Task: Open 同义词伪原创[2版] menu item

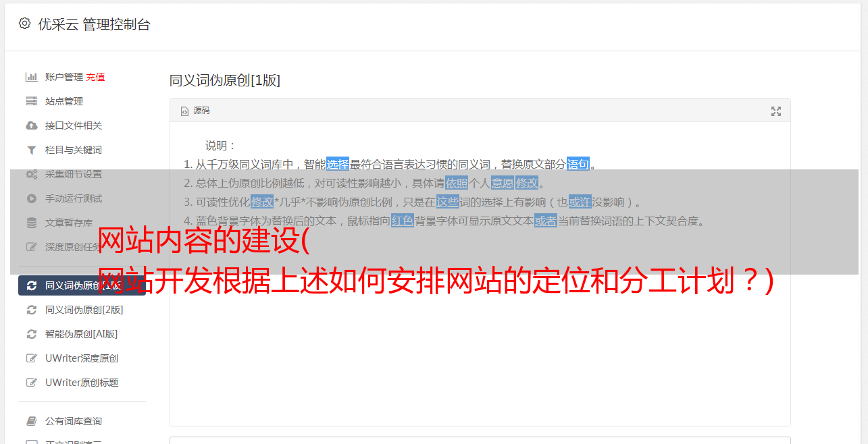Action: tap(84, 310)
